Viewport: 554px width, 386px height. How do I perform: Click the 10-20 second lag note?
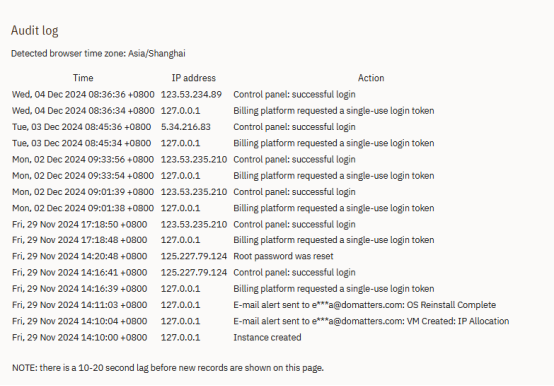pyautogui.click(x=168, y=368)
